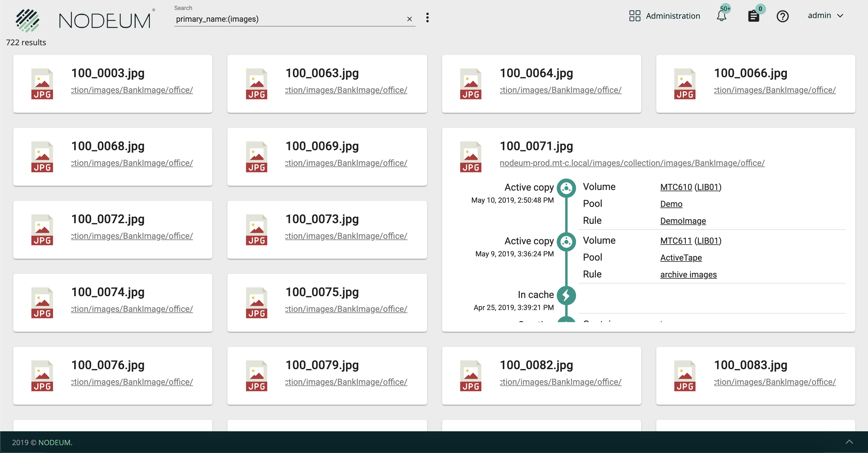Click the JPG icon of 100_0068.jpg

coord(42,157)
